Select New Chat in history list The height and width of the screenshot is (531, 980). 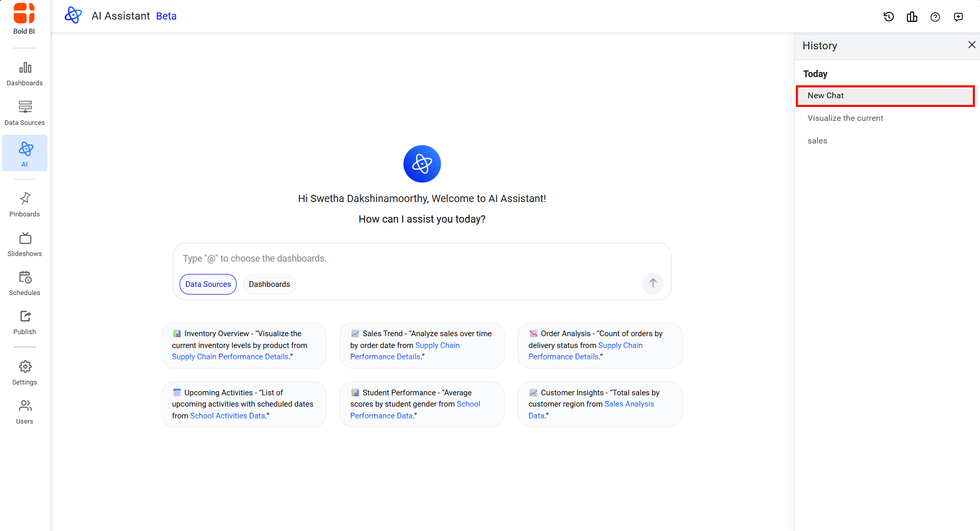(x=885, y=96)
